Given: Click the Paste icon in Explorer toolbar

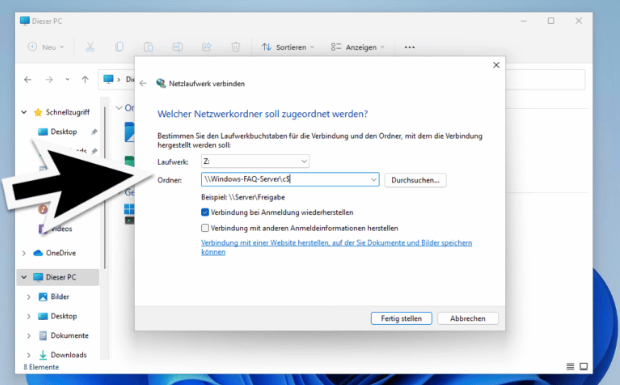Looking at the screenshot, I should 148,47.
